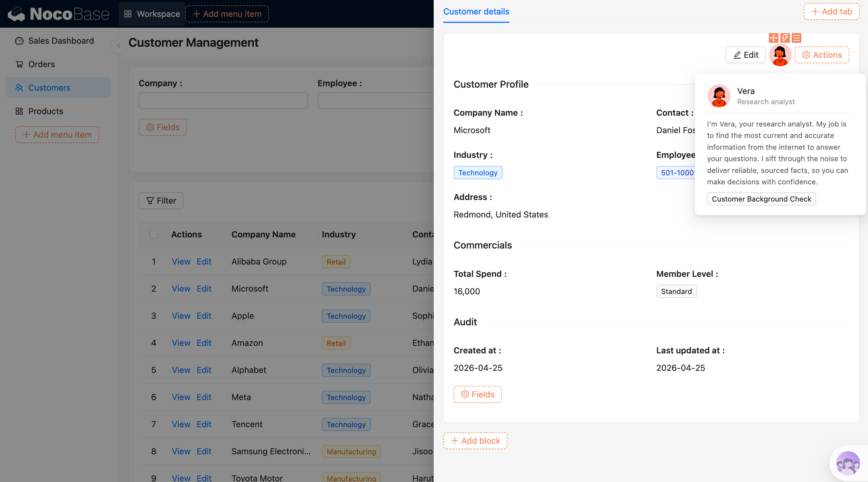The width and height of the screenshot is (868, 482).
Task: Open the Filter button above the customer table
Action: tap(161, 200)
